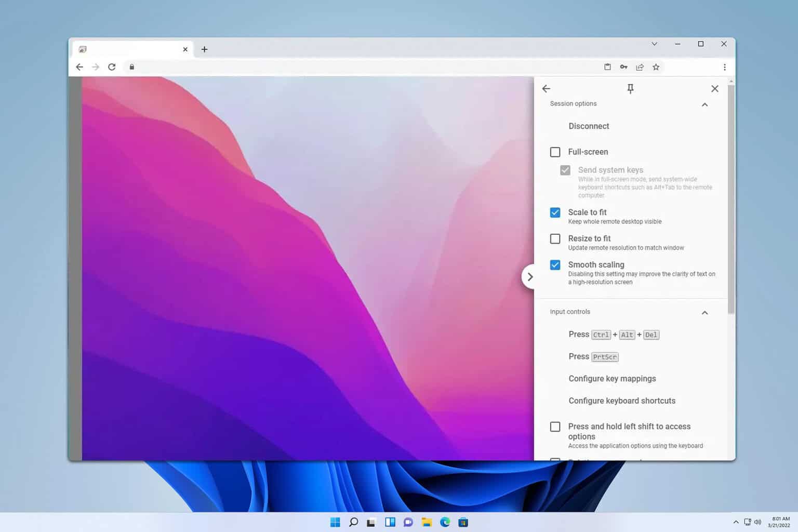The width and height of the screenshot is (798, 532).
Task: Disconnect the remote session
Action: (589, 126)
